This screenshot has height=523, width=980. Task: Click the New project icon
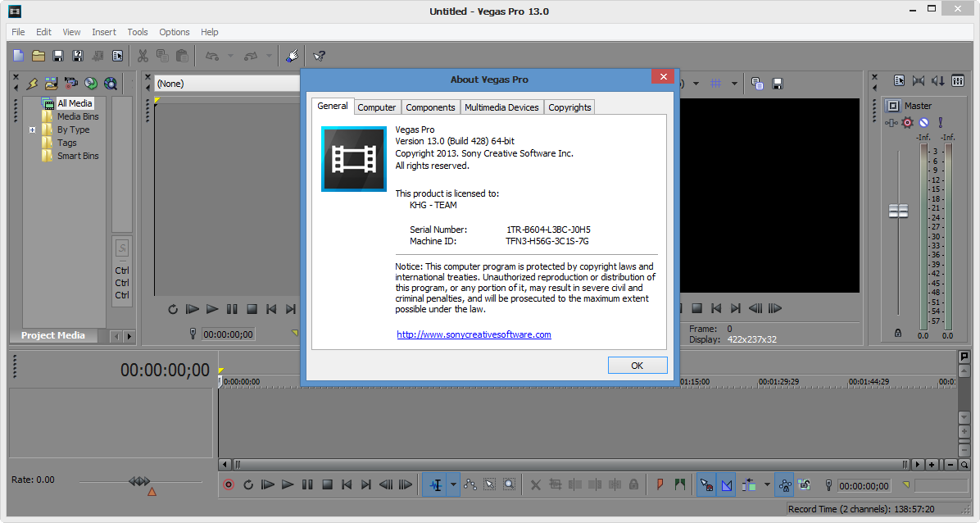coord(18,56)
